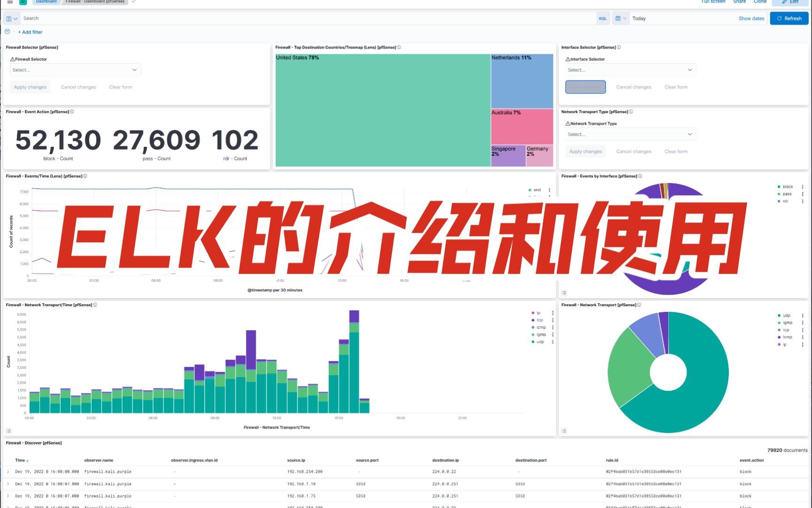This screenshot has width=812, height=508.
Task: Click the Refresh button
Action: coord(789,18)
